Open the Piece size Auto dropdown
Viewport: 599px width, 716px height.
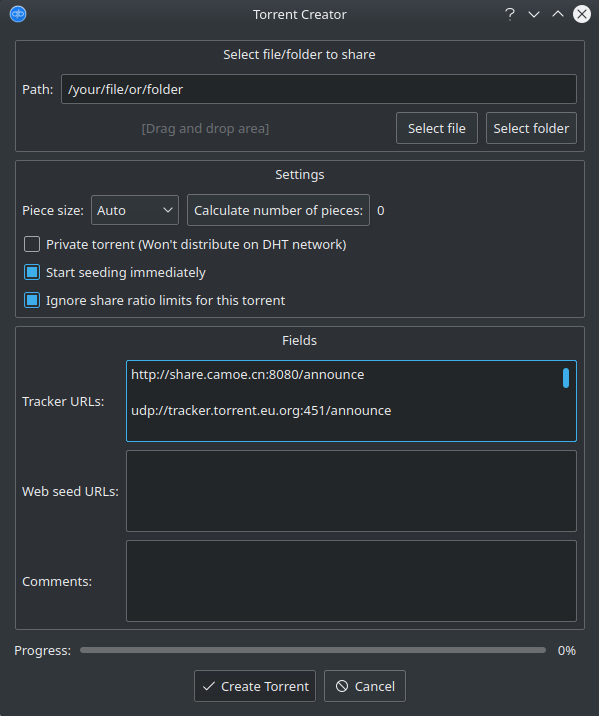click(x=135, y=210)
